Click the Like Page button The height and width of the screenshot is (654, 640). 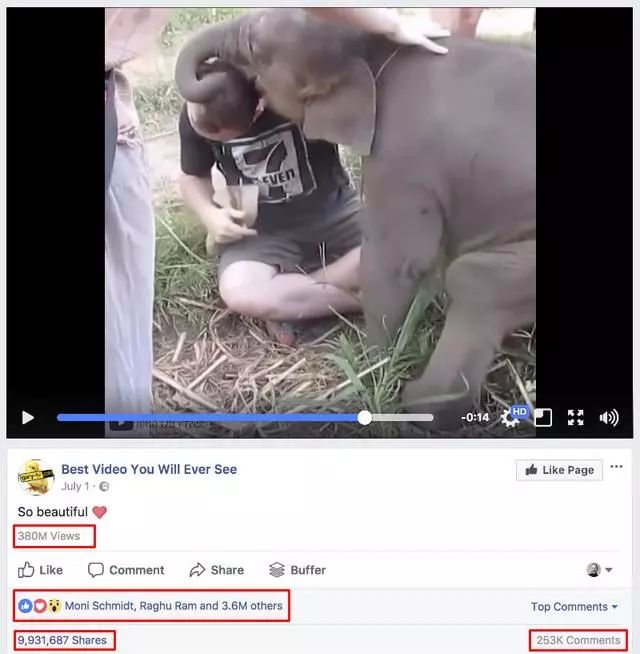click(559, 470)
